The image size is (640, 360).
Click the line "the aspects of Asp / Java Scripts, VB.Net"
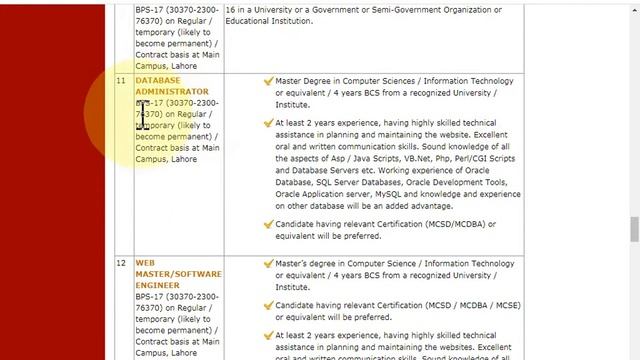pyautogui.click(x=395, y=159)
